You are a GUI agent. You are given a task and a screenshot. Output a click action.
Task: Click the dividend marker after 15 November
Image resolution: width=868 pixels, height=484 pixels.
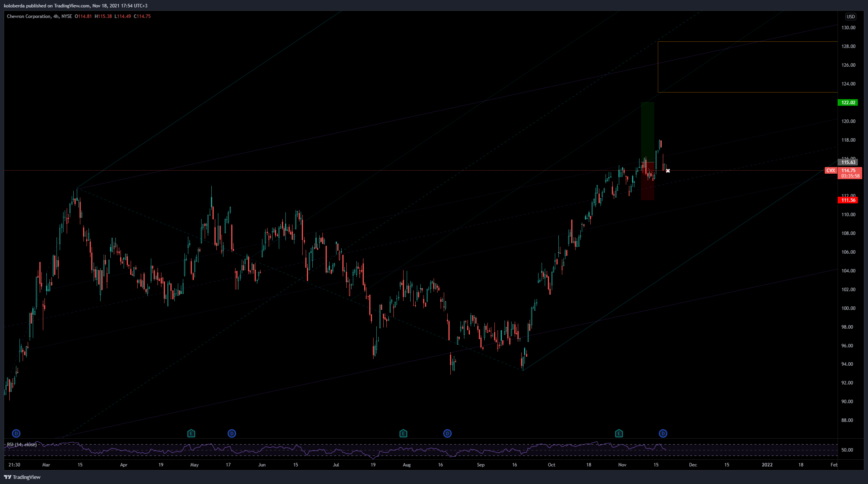click(x=663, y=433)
